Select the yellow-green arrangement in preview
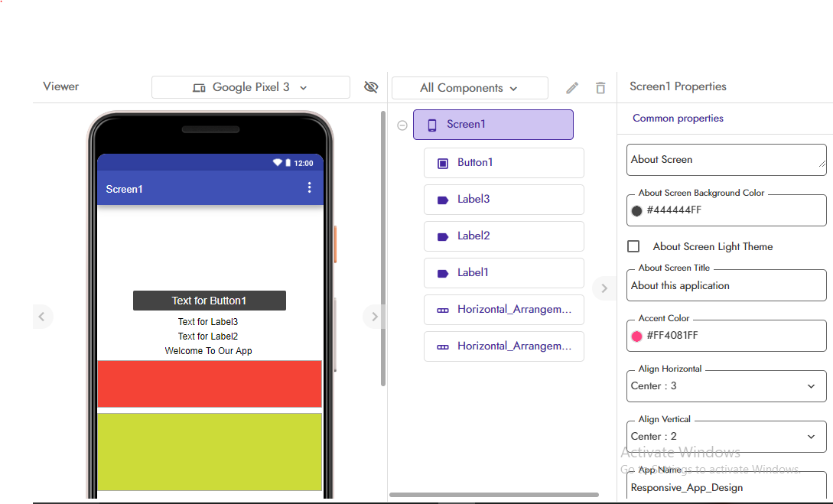The image size is (833, 504). tap(210, 452)
